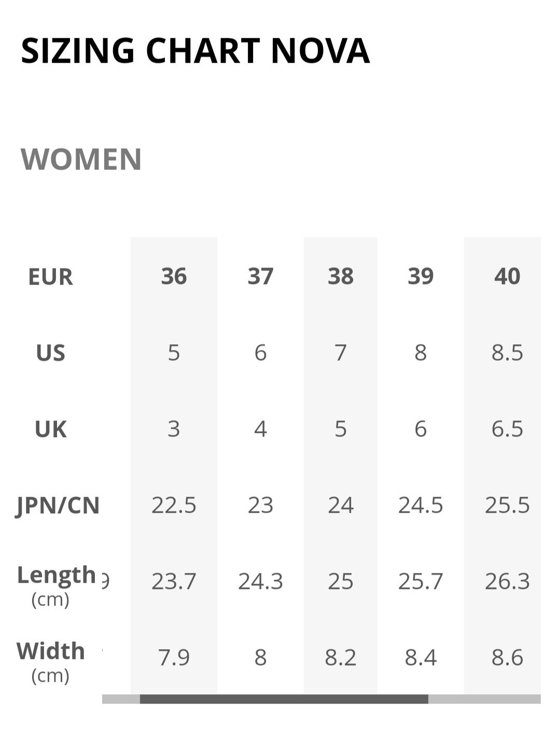
Task: Select US size 8.5 cell
Action: coord(507,353)
